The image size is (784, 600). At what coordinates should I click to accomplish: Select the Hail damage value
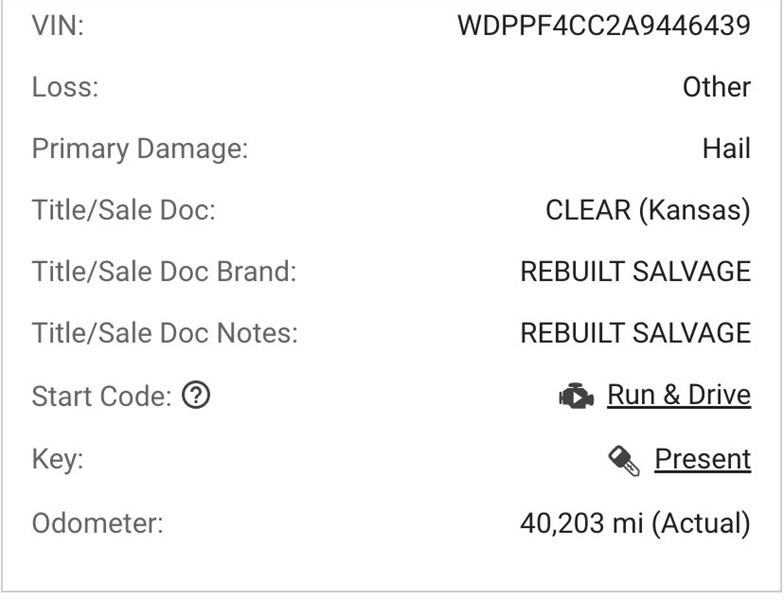click(x=726, y=149)
